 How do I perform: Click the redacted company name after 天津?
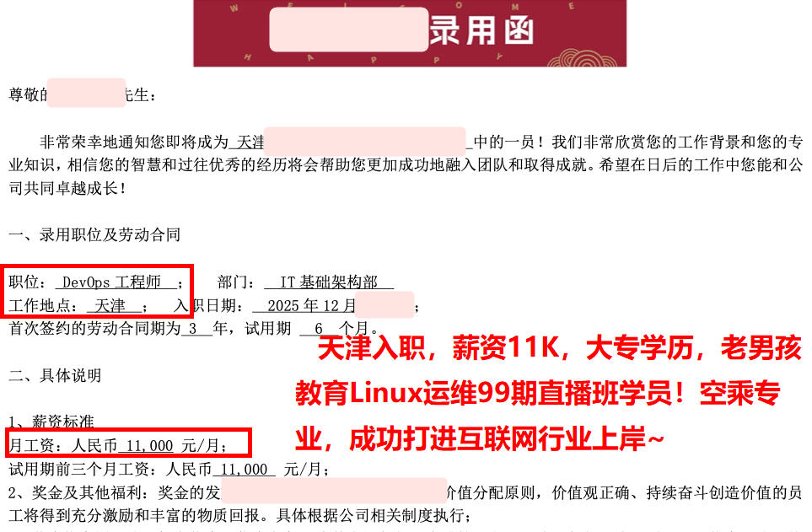pos(365,141)
